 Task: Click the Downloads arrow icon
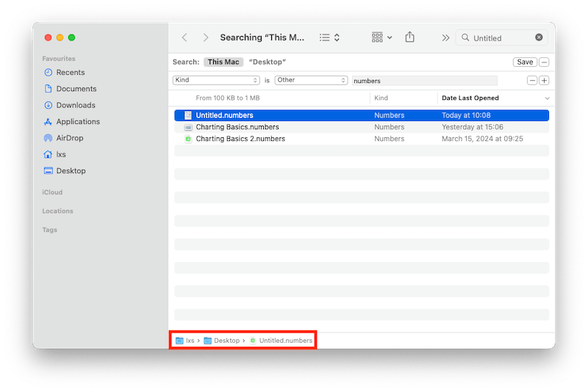[x=48, y=105]
